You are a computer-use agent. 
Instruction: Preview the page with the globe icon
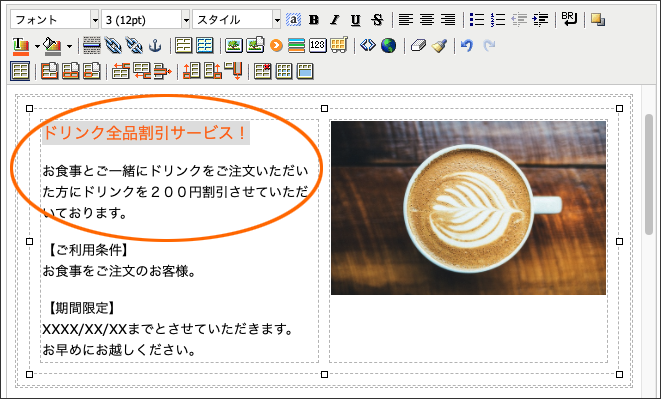coord(388,46)
